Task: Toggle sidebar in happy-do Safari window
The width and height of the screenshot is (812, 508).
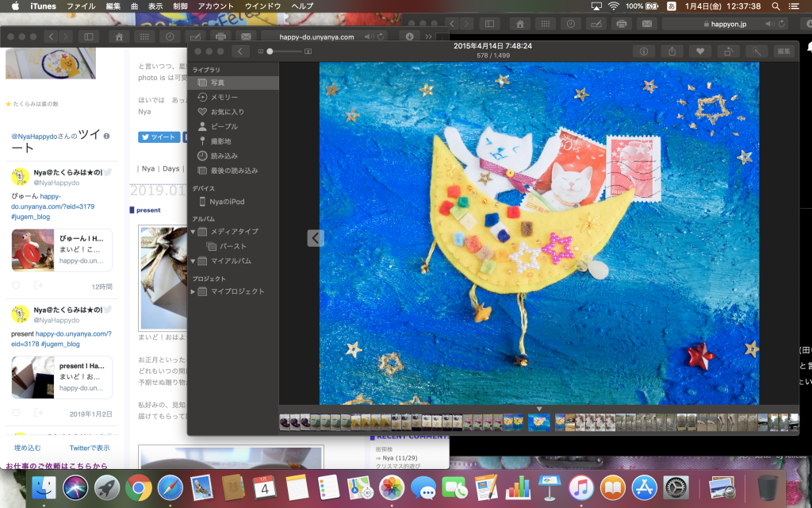Action: point(89,37)
